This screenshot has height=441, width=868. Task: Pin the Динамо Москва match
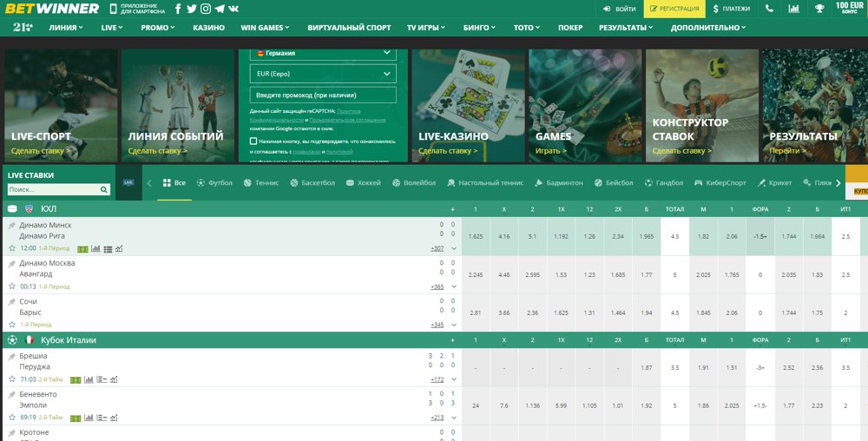tap(11, 264)
